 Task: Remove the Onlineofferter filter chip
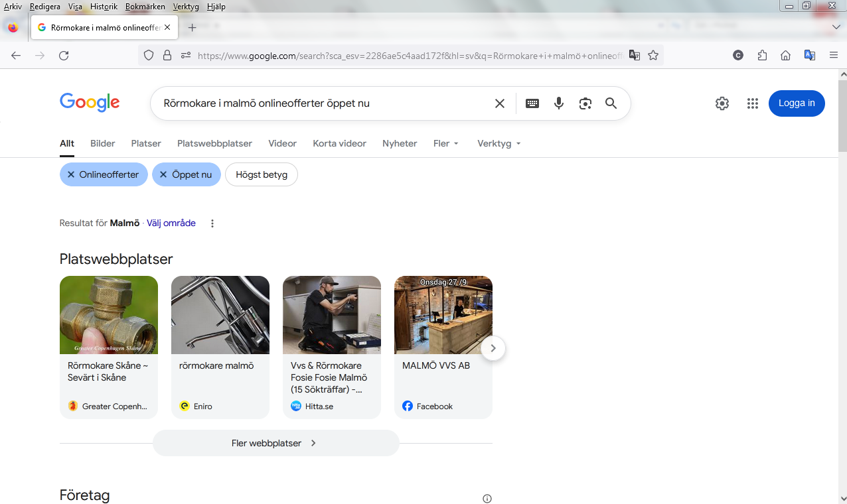[72, 175]
